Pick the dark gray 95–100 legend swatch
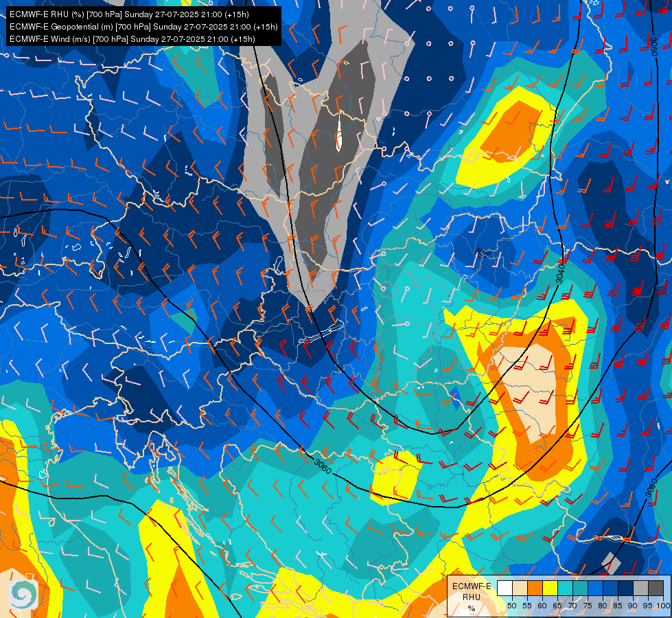The image size is (672, 618). 656,588
